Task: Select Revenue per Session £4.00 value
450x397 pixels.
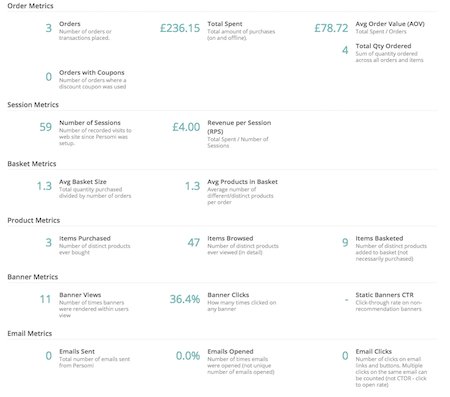Action: pos(186,127)
